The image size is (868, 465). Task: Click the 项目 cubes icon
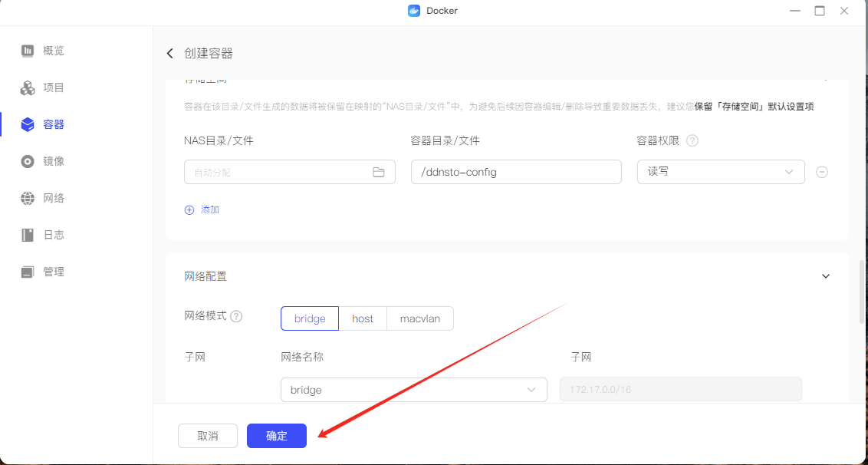pos(28,88)
